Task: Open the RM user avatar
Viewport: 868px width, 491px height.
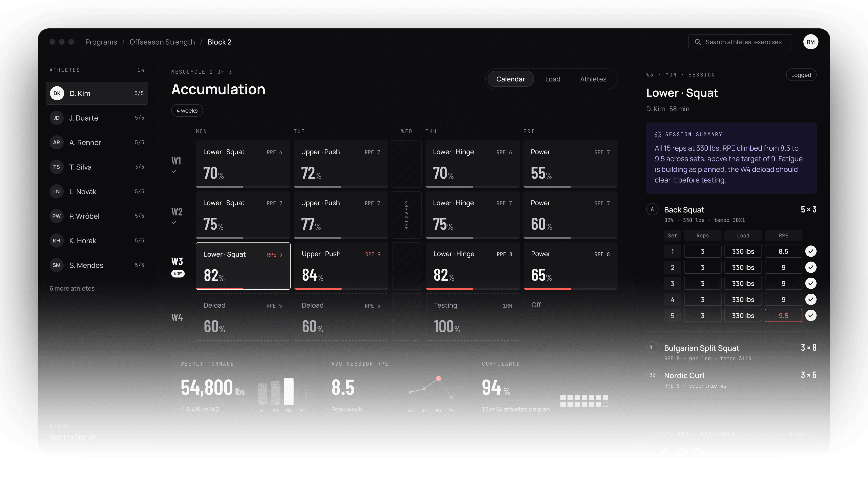Action: (810, 42)
